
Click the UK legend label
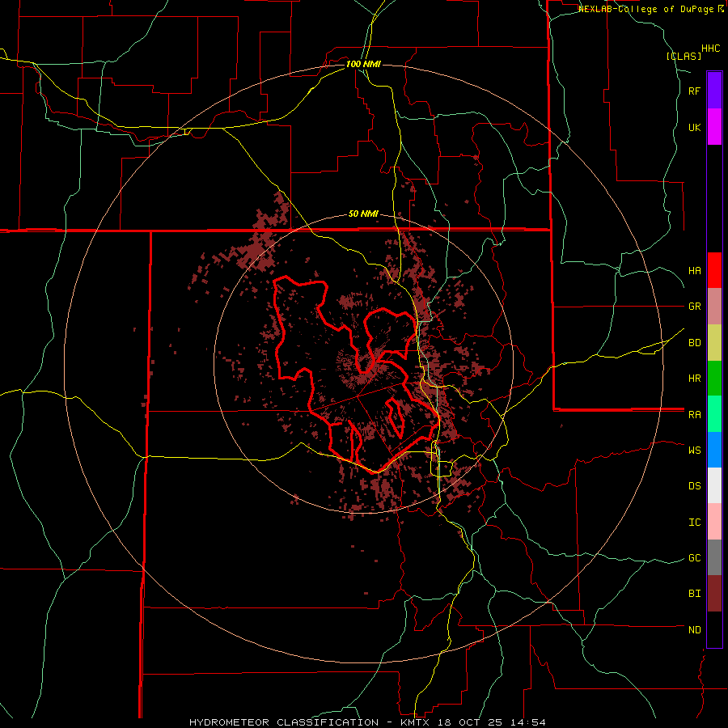pos(694,127)
